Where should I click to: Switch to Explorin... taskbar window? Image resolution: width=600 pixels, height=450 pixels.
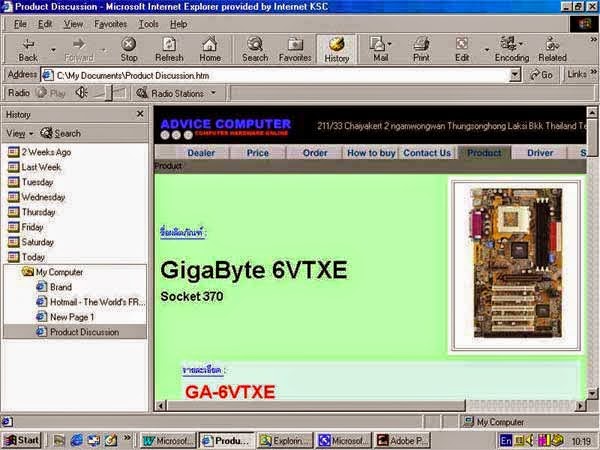click(285, 440)
